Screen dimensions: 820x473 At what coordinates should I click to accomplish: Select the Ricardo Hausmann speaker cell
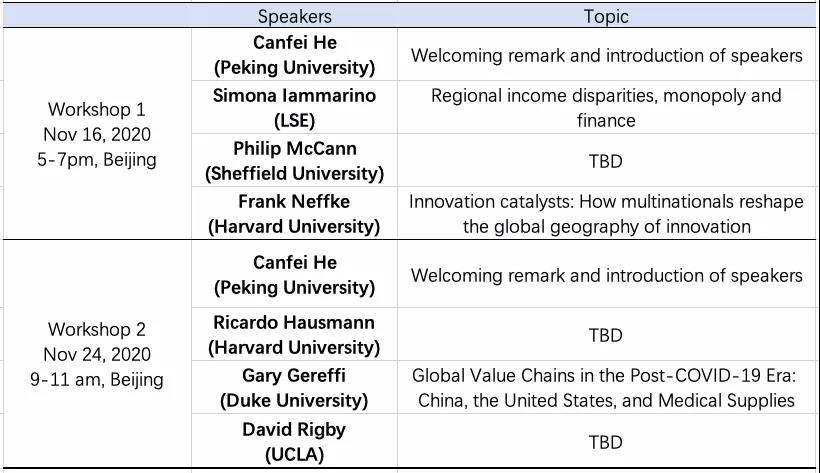point(294,335)
